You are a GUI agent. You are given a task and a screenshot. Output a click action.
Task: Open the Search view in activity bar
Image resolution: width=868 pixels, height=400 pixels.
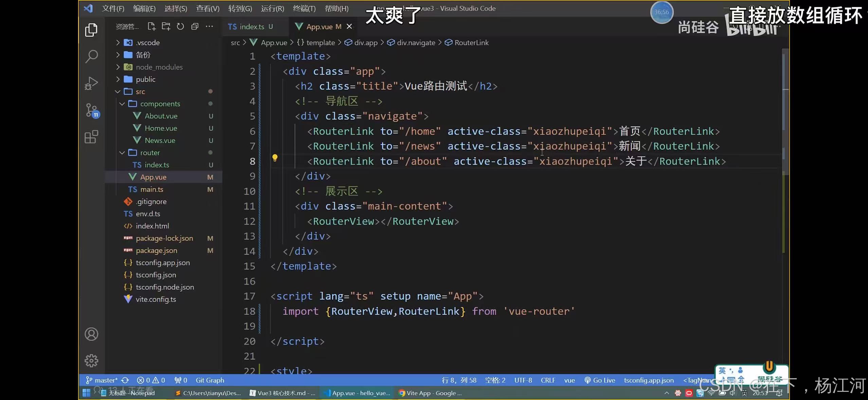point(91,56)
